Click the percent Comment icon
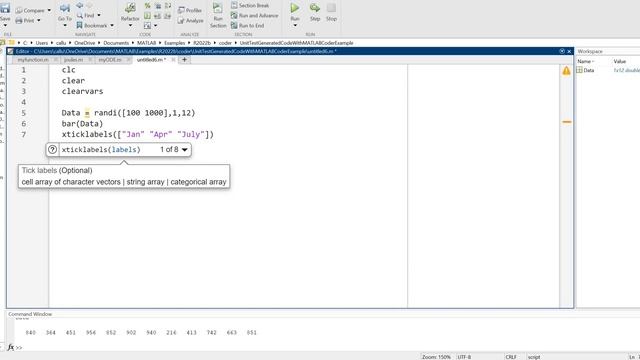640x360 pixels. (147, 6)
